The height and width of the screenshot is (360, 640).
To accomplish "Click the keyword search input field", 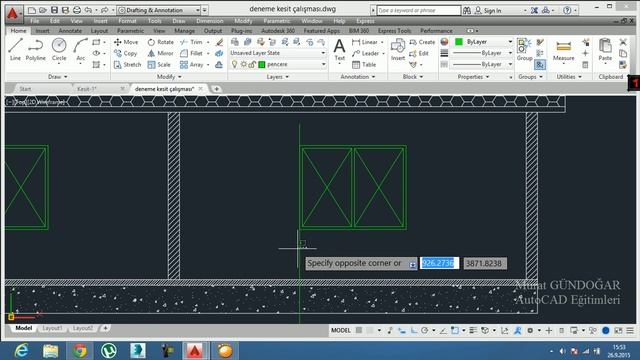I will (x=418, y=10).
